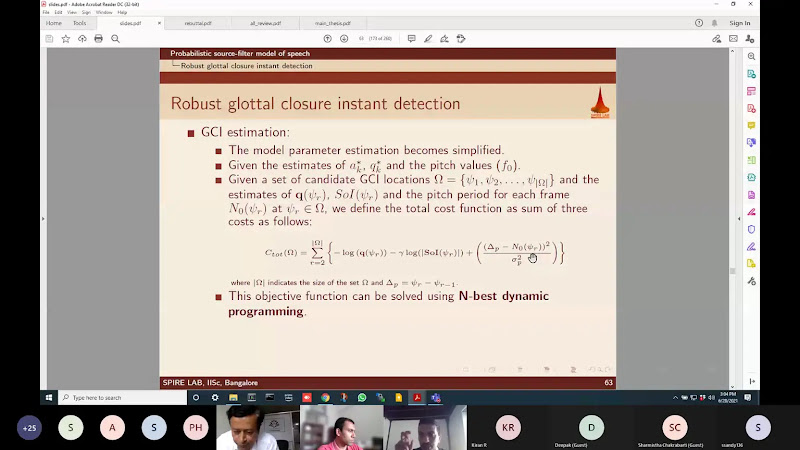Open the wrench more tools icon
The height and width of the screenshot is (450, 800).
(751, 281)
